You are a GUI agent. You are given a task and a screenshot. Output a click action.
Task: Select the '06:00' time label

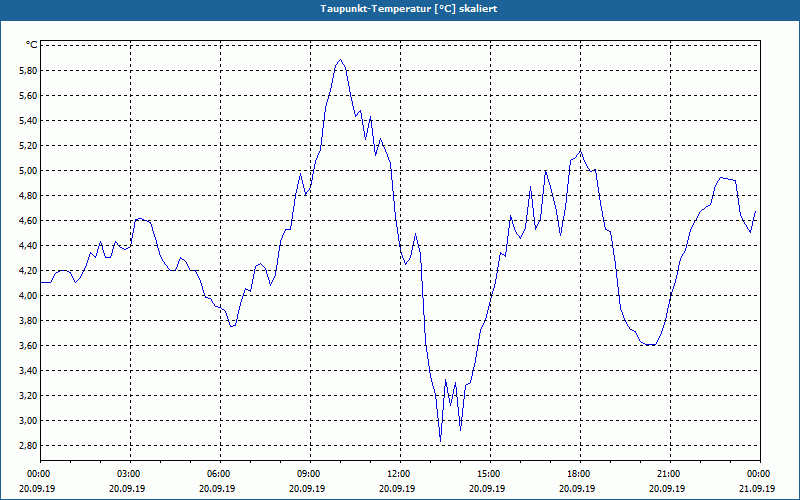tap(220, 473)
